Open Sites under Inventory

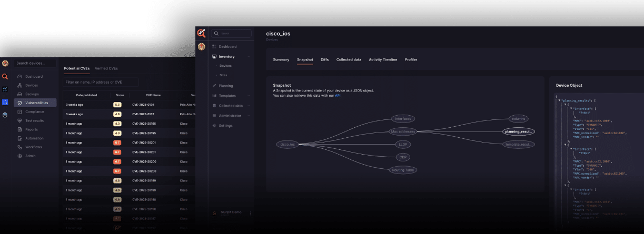pyautogui.click(x=223, y=75)
